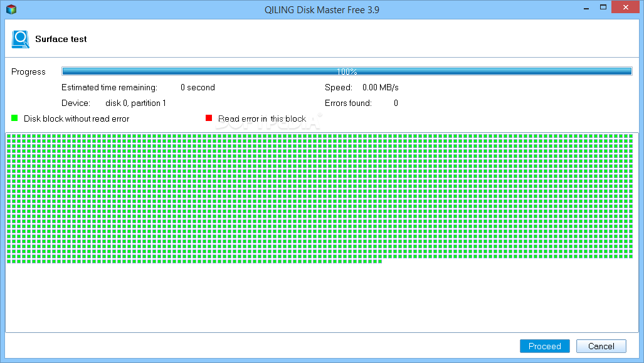Click the 'Progress' label

pos(28,72)
